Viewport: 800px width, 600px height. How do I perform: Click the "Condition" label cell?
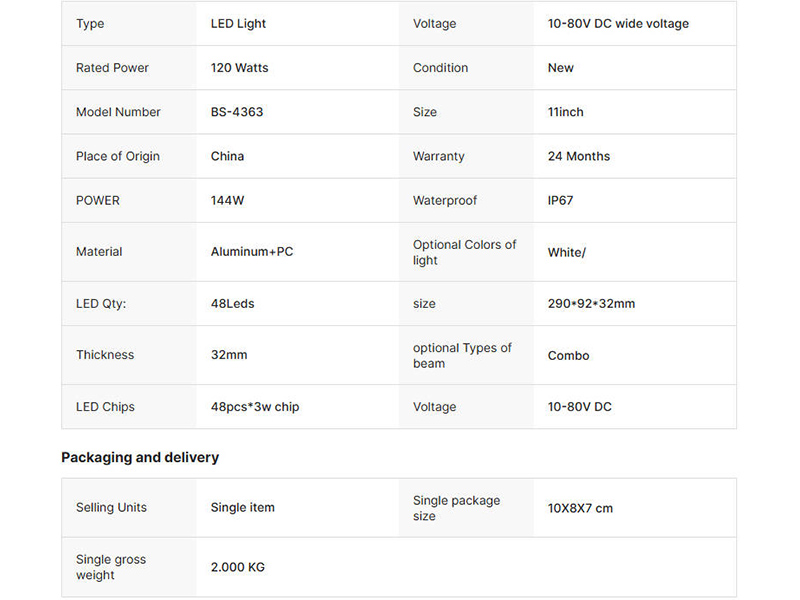(440, 68)
